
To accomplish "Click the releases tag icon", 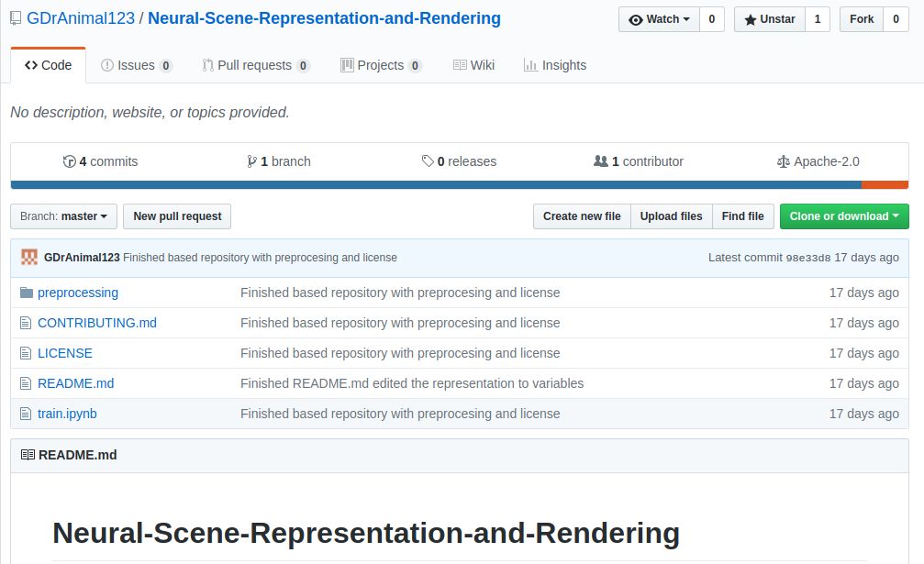I will click(x=428, y=161).
